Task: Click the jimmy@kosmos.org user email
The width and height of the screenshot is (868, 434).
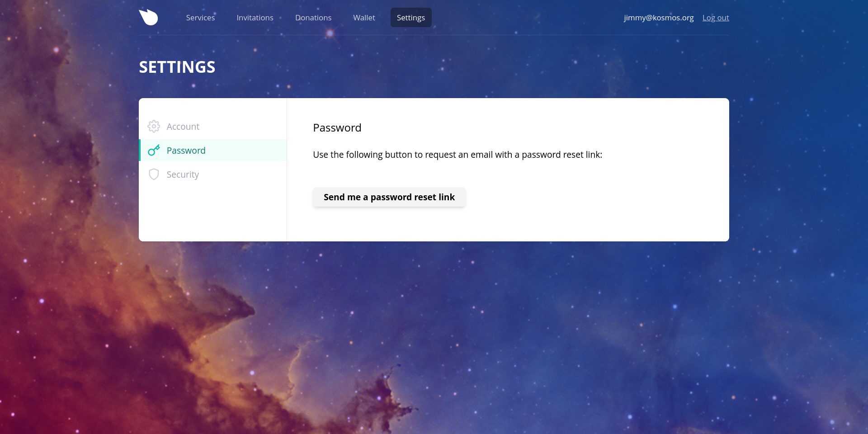Action: click(x=659, y=18)
